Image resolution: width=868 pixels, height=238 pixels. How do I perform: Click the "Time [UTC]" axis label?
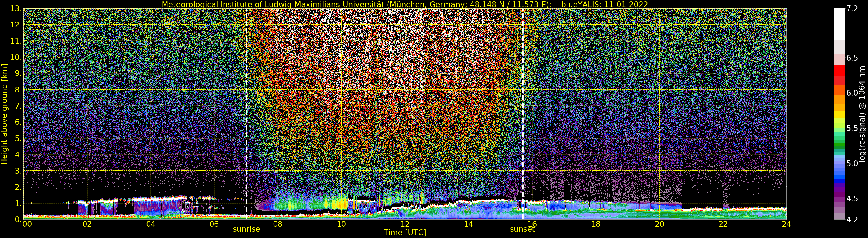[405, 233]
